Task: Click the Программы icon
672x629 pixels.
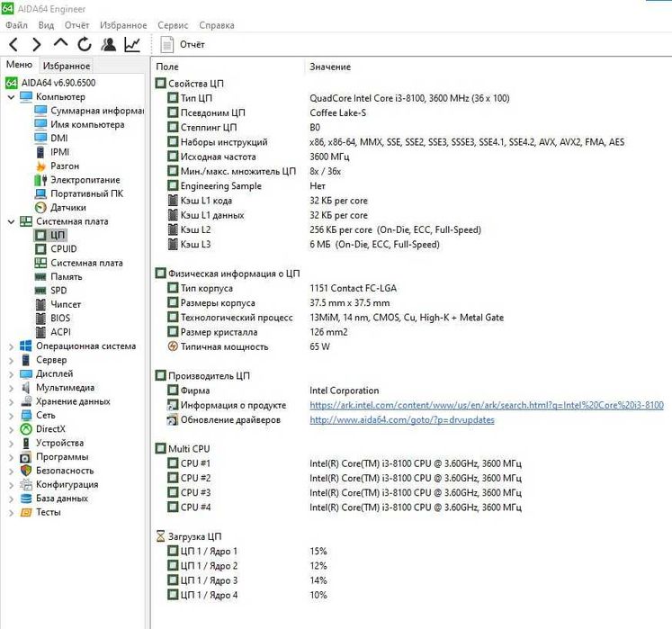Action: click(26, 457)
